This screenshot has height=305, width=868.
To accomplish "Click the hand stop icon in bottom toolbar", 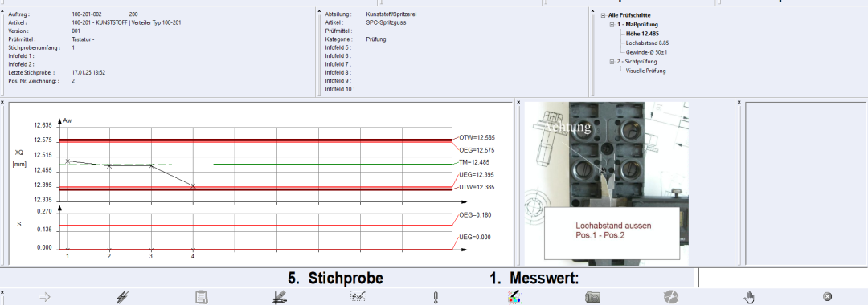I will 749,297.
